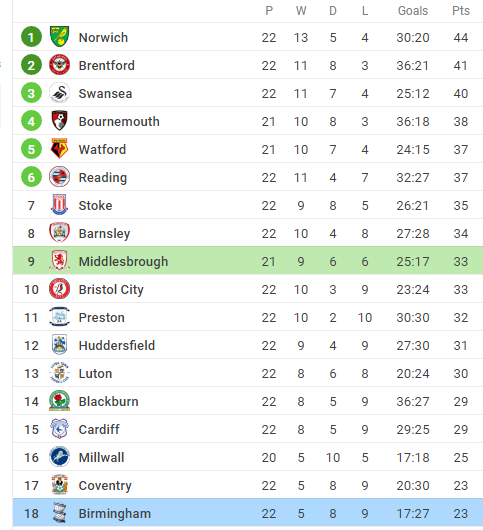The height and width of the screenshot is (530, 483).
Task: Sort table by Goals column header
Action: (413, 11)
